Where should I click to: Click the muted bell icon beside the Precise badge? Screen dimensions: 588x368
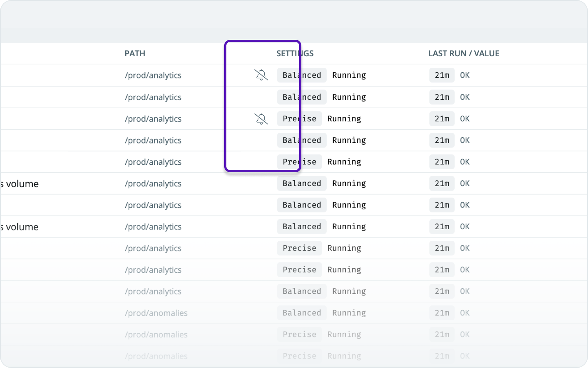[x=261, y=119]
